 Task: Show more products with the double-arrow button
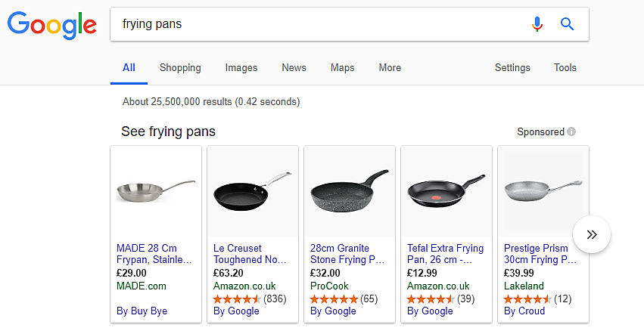(x=592, y=235)
